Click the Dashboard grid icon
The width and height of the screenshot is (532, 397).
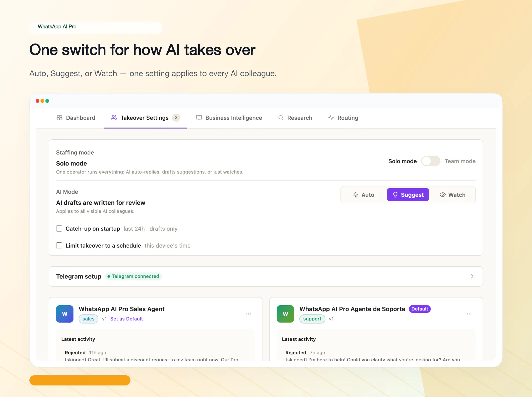(x=59, y=118)
